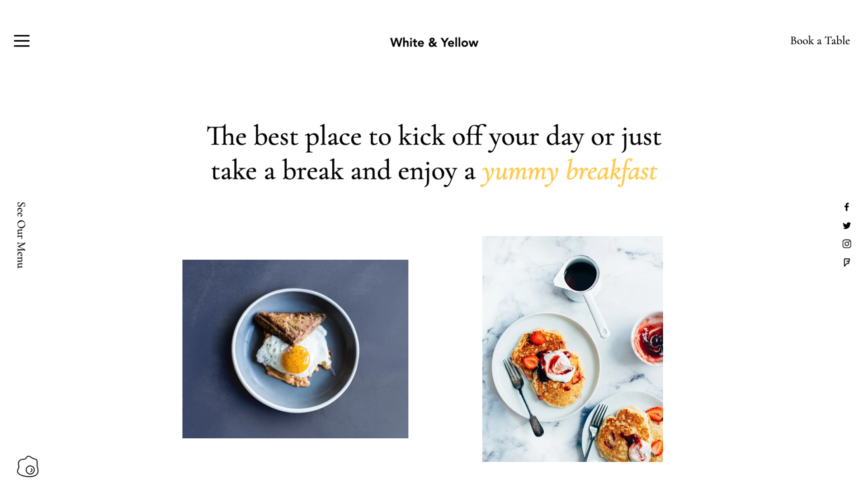Image resolution: width=868 pixels, height=488 pixels.
Task: Click the 'Book a Table' button
Action: point(820,41)
